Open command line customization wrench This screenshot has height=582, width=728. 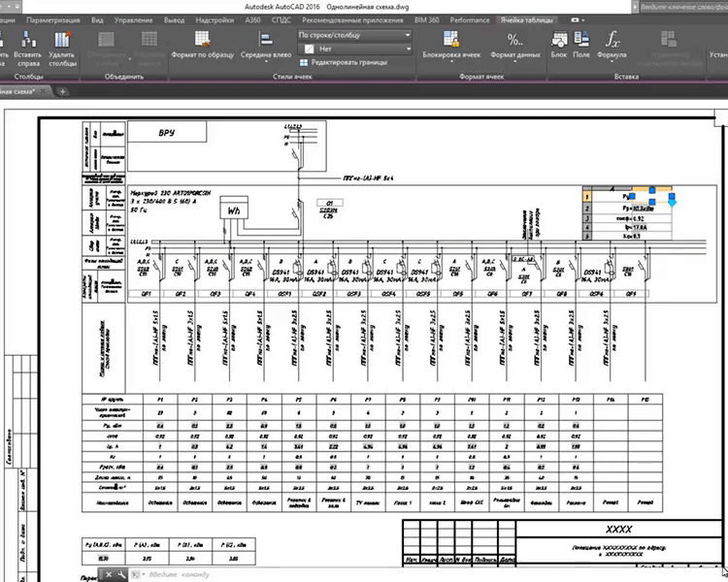(121, 574)
